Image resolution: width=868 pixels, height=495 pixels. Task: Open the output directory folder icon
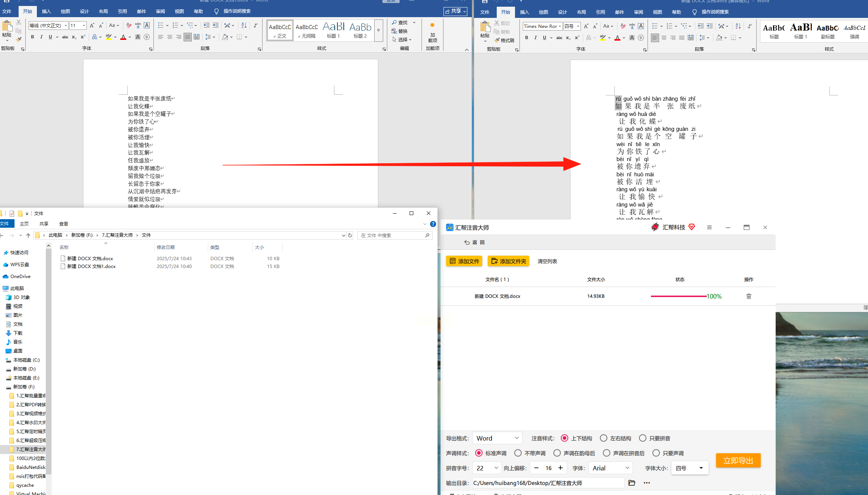tap(632, 483)
